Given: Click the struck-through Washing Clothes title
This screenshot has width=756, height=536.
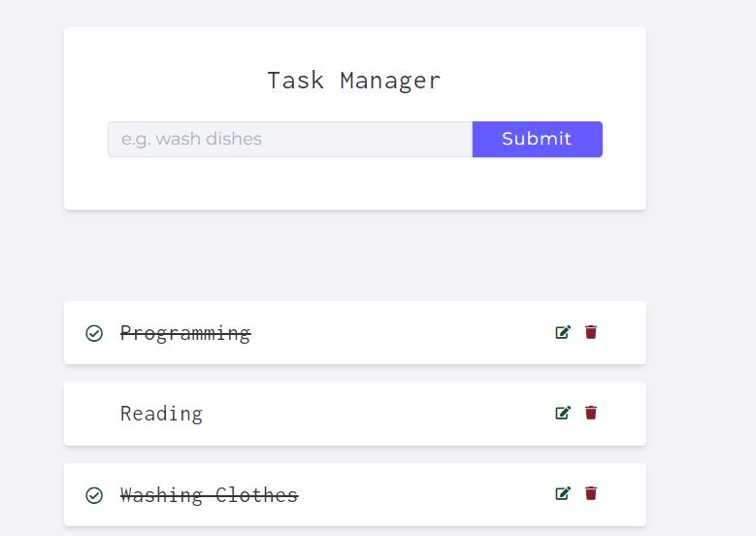Looking at the screenshot, I should click(x=210, y=495).
